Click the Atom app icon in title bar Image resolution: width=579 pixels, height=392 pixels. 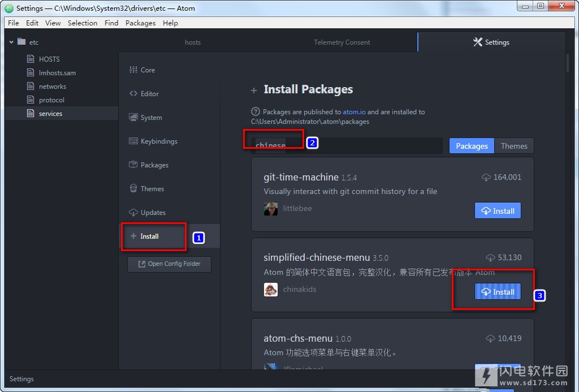(9, 8)
